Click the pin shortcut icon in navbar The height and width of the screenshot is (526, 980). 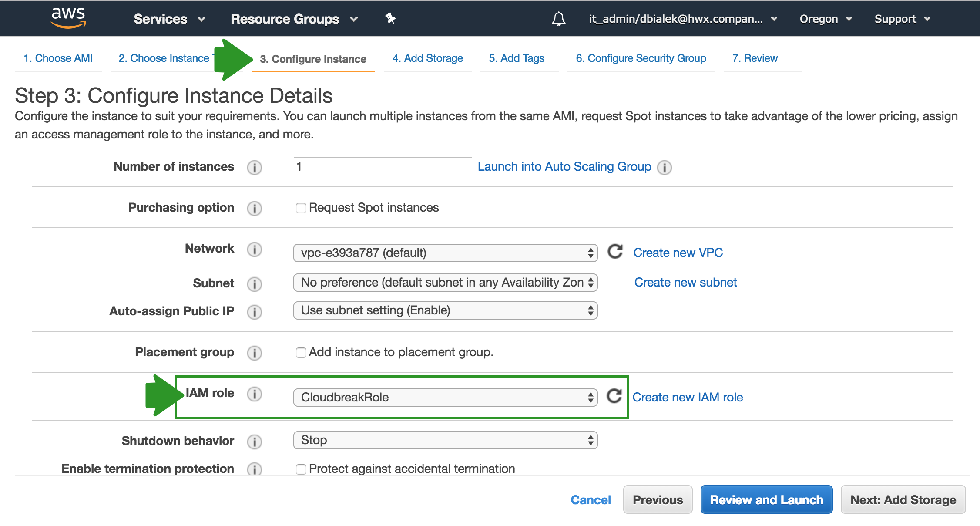coord(390,19)
